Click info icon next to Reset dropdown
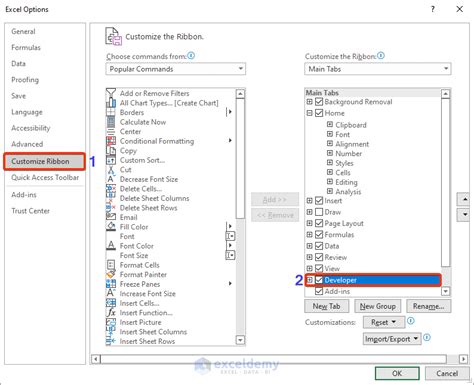The height and width of the screenshot is (385, 474). click(411, 321)
